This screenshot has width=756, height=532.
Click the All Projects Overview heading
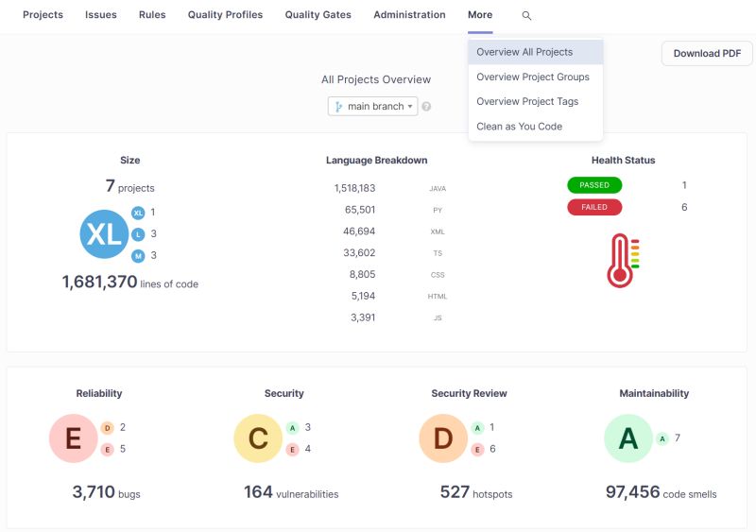click(376, 80)
